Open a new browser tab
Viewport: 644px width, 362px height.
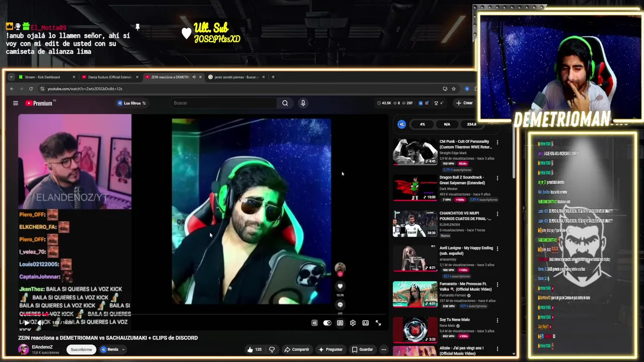pyautogui.click(x=273, y=77)
